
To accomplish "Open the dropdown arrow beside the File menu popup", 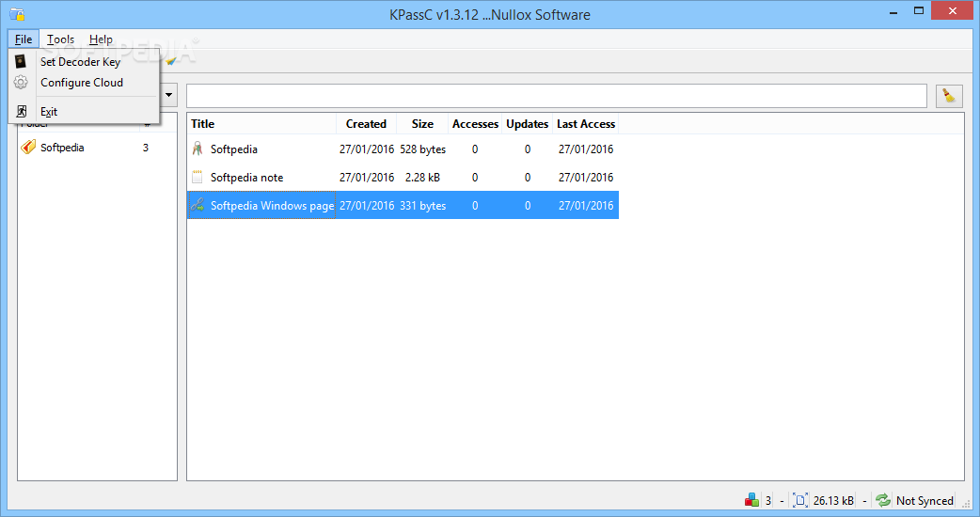I will click(168, 95).
